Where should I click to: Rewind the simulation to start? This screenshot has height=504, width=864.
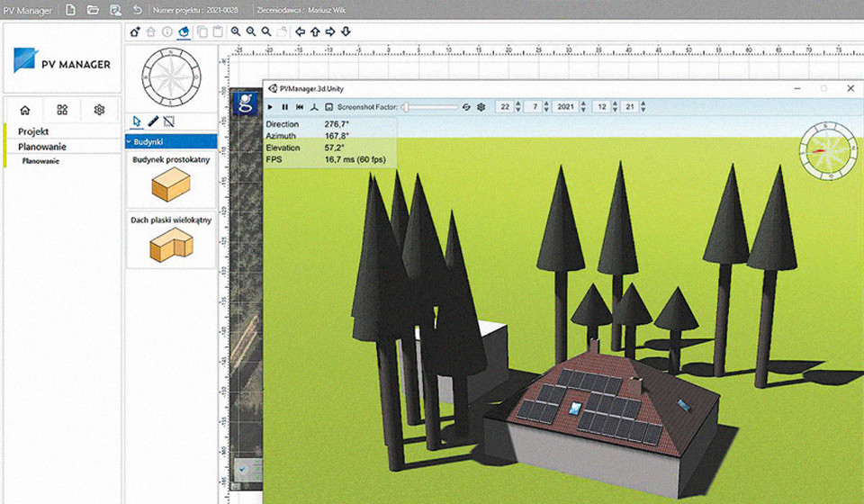[x=300, y=107]
